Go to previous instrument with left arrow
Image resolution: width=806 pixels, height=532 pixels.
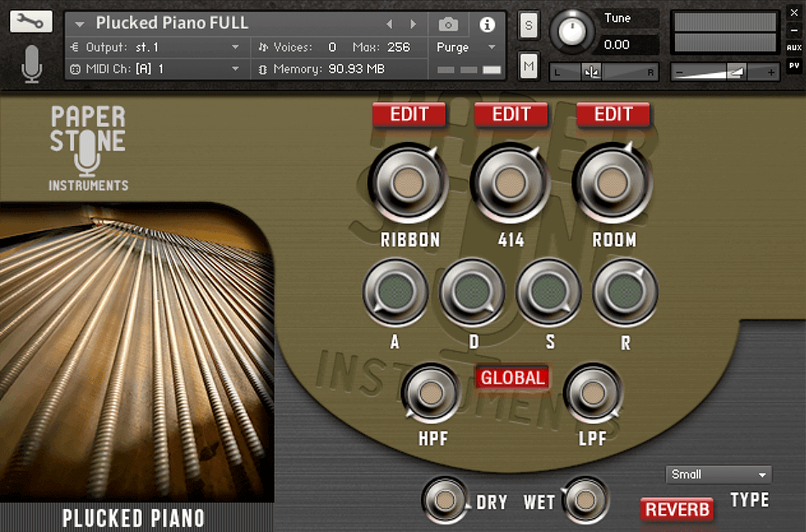click(390, 25)
